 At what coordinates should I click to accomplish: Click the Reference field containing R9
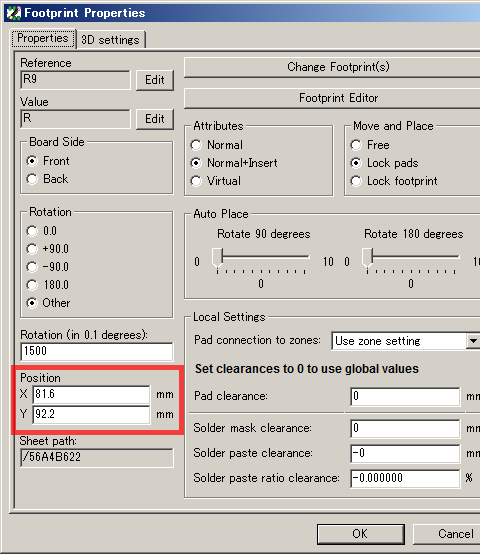pos(75,80)
